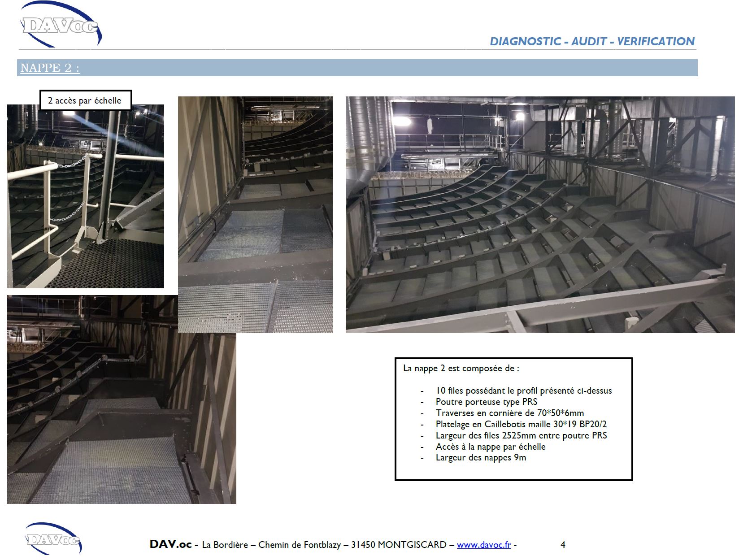Image resolution: width=739 pixels, height=560 pixels.
Task: Click the 'Poutre porteuse type PRS' line
Action: (x=487, y=402)
